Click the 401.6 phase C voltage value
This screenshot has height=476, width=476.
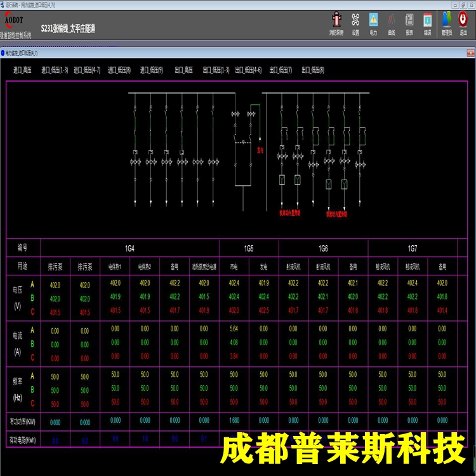353,310
